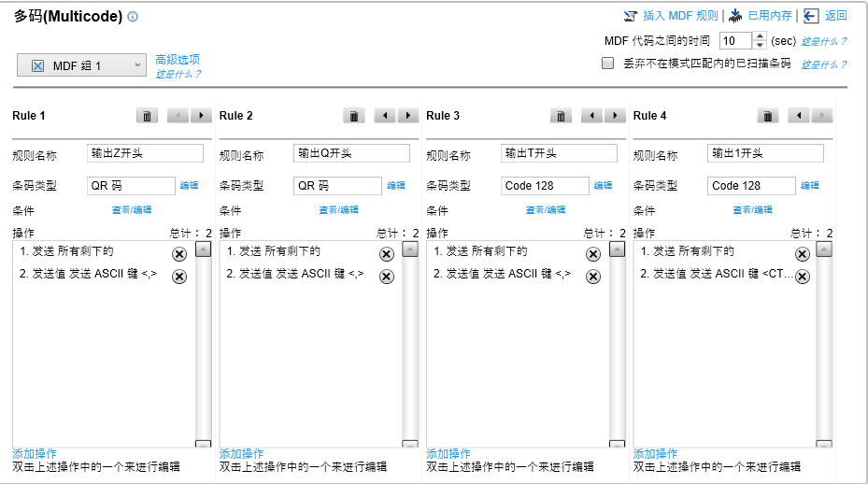868x484 pixels.
Task: Move Rule 4 left with its arrow button
Action: pos(799,115)
